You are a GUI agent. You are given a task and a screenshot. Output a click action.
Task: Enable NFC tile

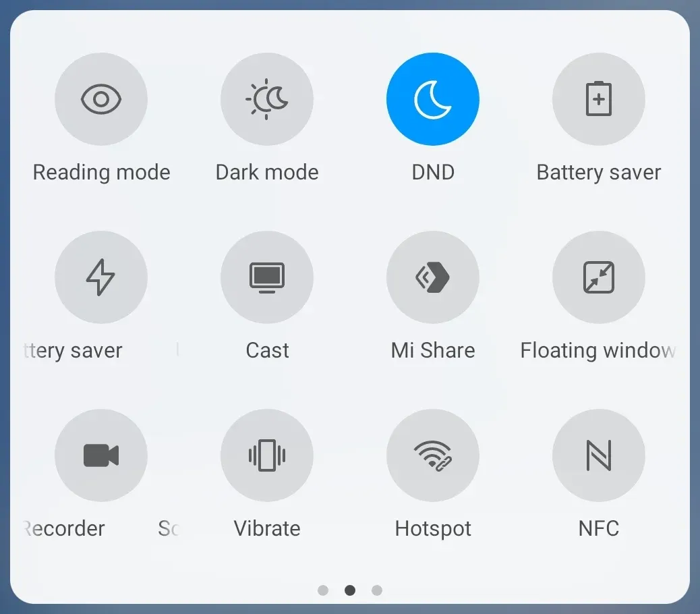[x=599, y=455]
